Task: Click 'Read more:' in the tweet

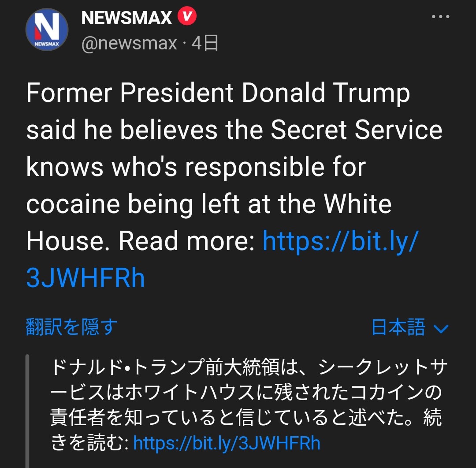Action: coord(187,241)
